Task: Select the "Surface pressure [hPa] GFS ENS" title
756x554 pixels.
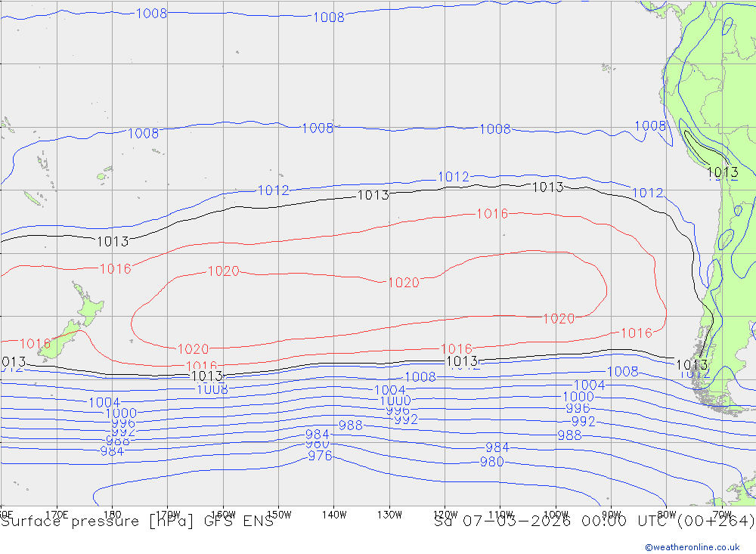Action: [x=137, y=522]
